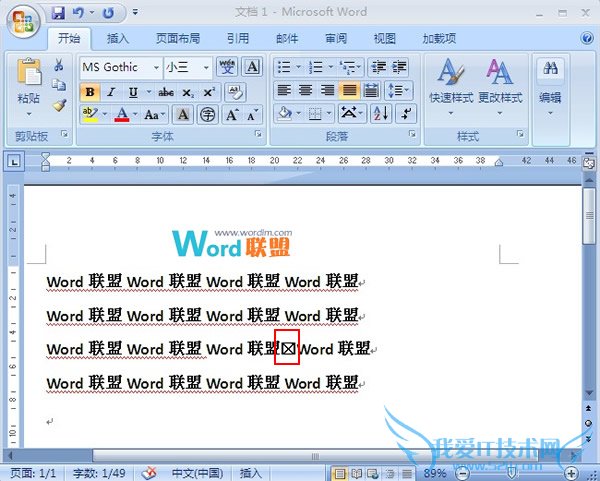
Task: Toggle show paragraph marks
Action: [406, 114]
